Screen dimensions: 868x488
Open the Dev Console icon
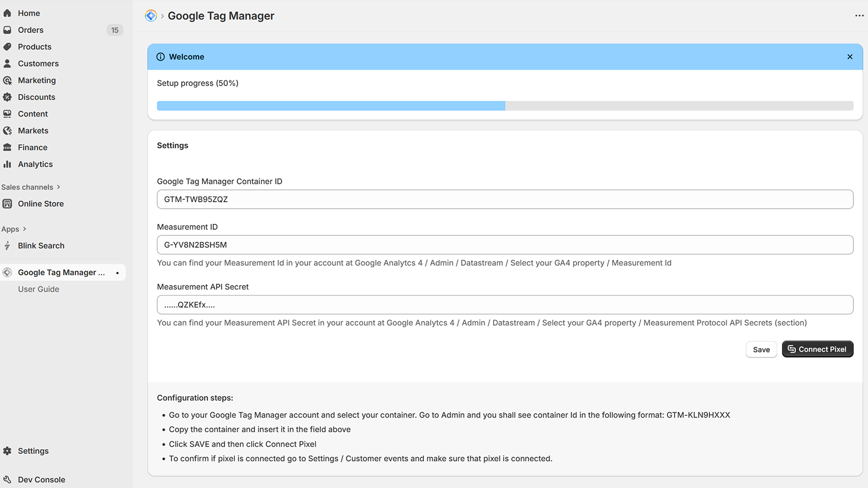point(8,479)
